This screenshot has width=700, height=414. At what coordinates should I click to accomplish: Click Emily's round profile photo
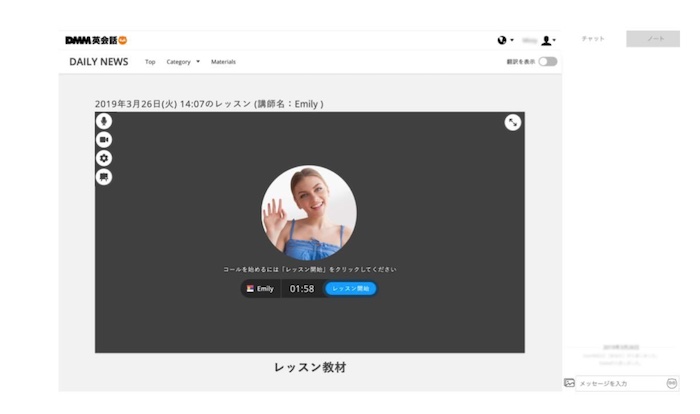tap(309, 213)
